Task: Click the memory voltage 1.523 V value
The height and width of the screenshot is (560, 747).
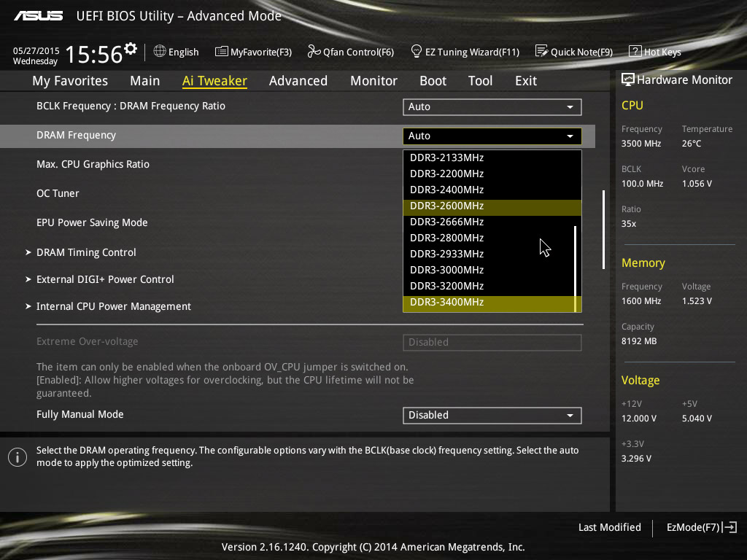Action: pos(697,301)
